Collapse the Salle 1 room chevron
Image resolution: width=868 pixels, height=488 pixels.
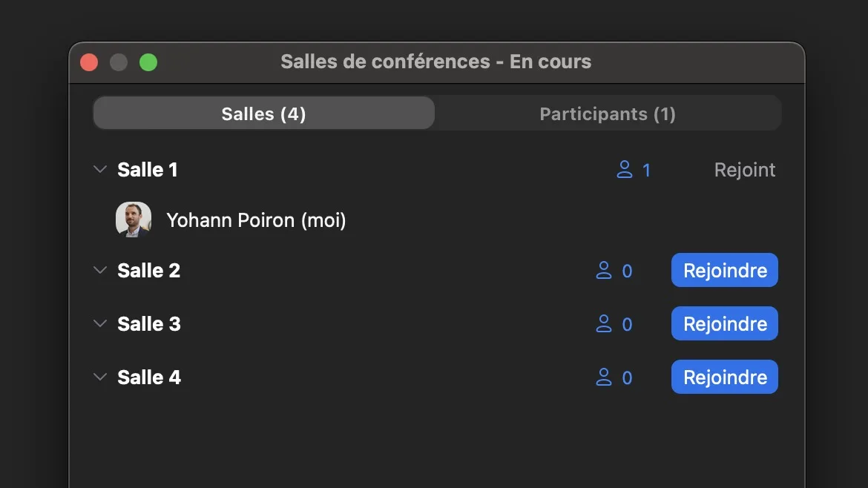pyautogui.click(x=100, y=170)
